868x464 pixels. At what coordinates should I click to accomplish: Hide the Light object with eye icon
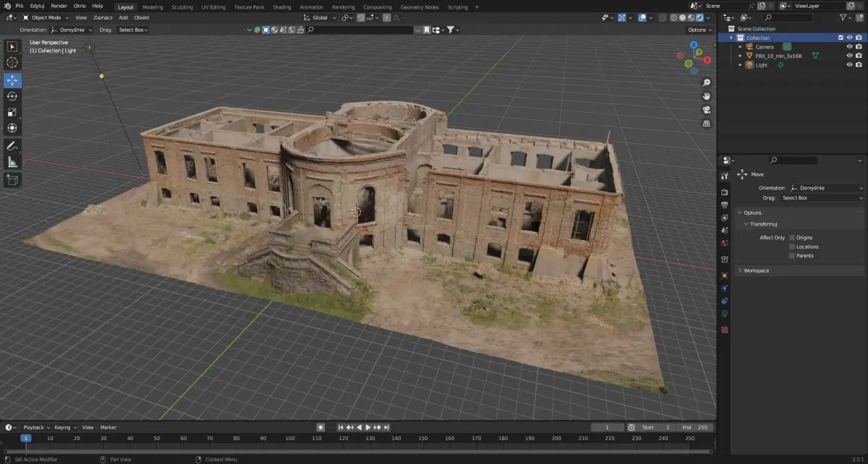pyautogui.click(x=849, y=65)
